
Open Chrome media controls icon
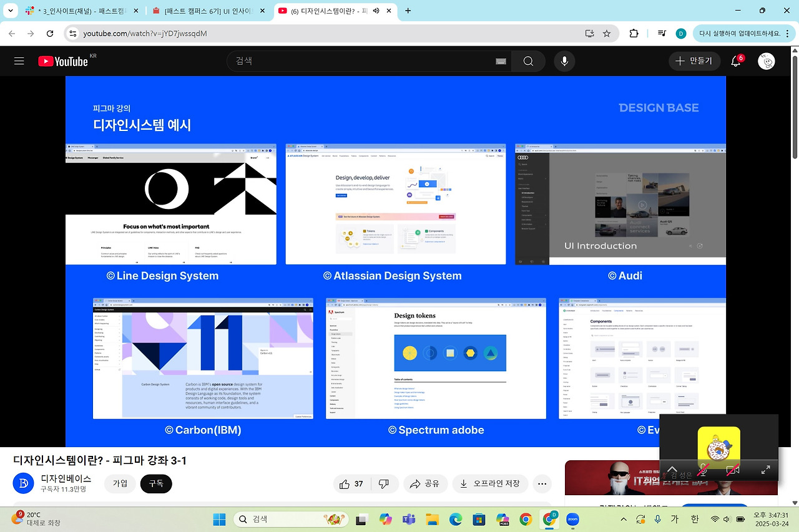662,33
